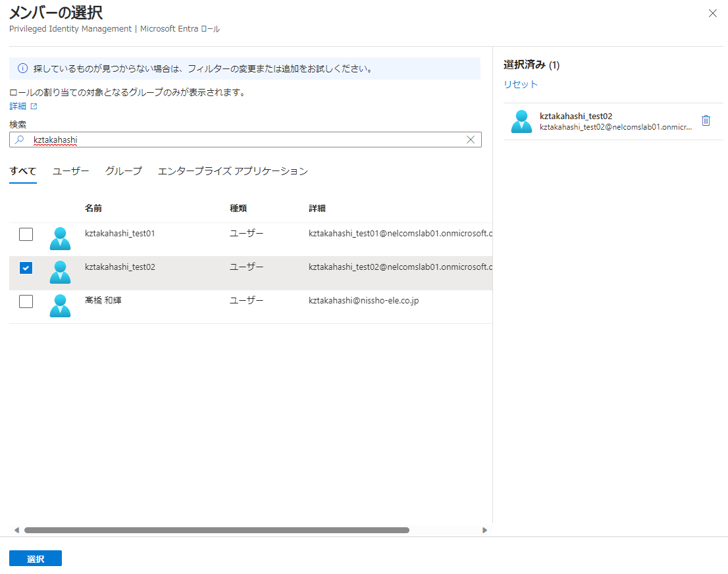Select the エンタープライズ アプリケーション tab
Viewport: 728px width, 574px height.
(232, 171)
